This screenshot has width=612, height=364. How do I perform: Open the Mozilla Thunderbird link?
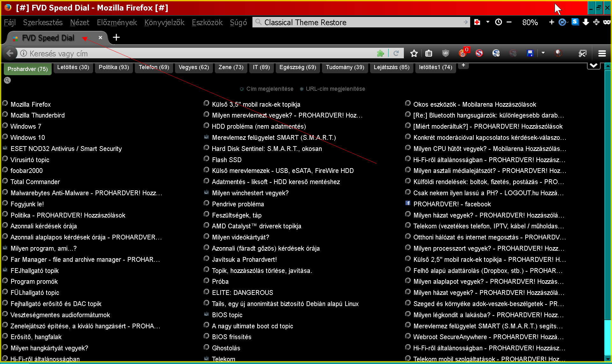38,115
